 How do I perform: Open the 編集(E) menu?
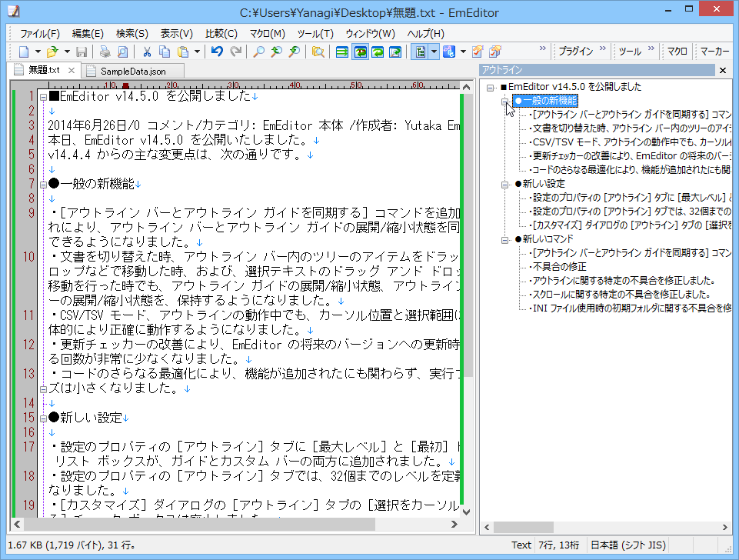88,34
